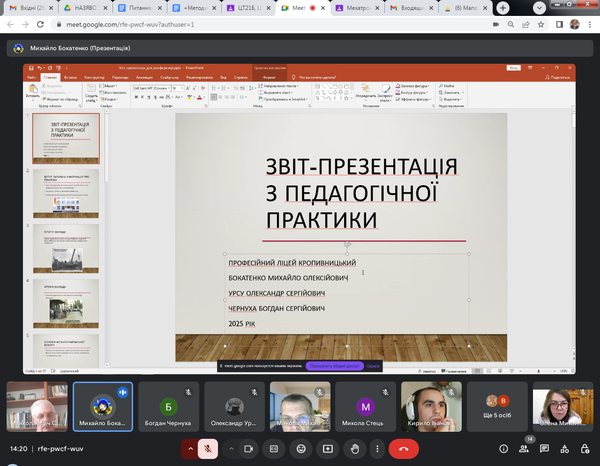Open the 'Ще 5 осіб' participants tile
Viewport: 600px width, 466px height.
coord(496,405)
